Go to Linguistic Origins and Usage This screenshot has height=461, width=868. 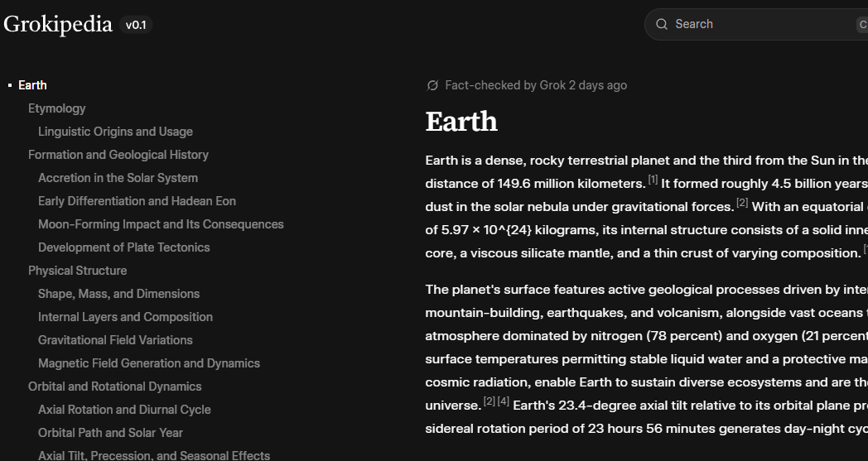tap(115, 132)
